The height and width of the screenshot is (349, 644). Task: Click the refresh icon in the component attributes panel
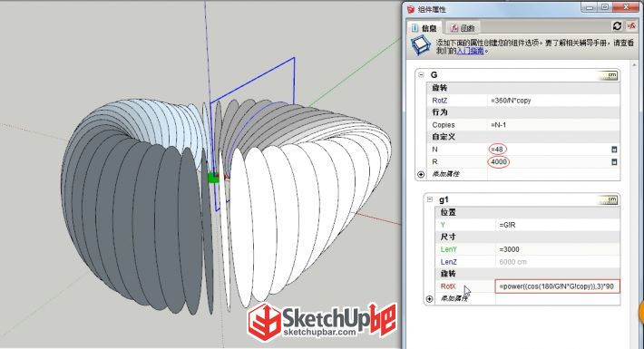[x=617, y=26]
